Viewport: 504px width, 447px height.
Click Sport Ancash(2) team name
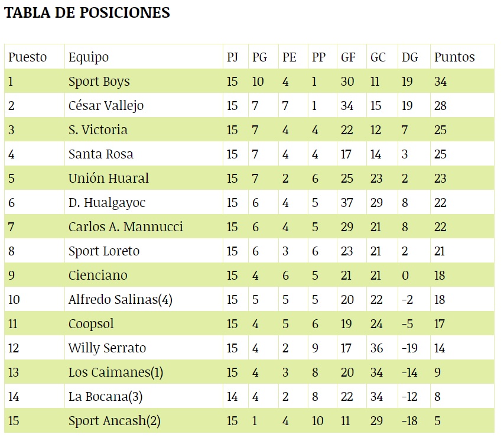pyautogui.click(x=114, y=421)
